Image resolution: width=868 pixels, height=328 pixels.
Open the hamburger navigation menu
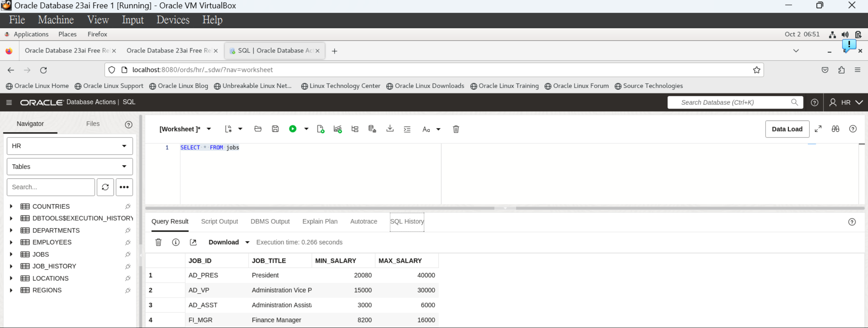(x=9, y=102)
